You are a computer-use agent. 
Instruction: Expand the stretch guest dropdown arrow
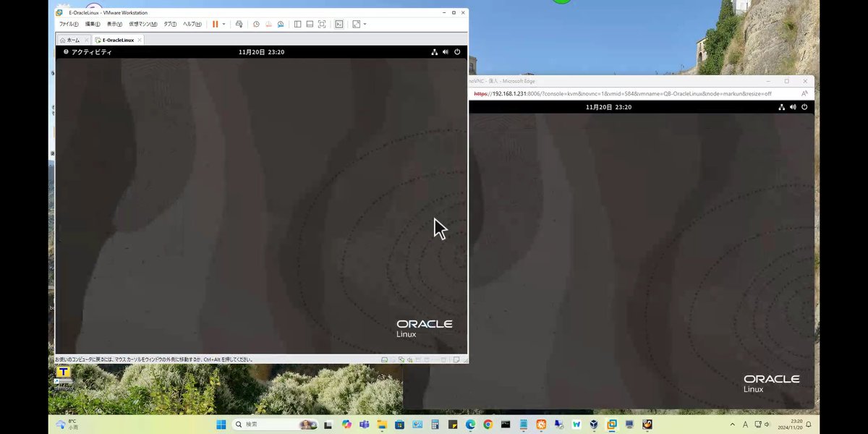click(x=365, y=24)
